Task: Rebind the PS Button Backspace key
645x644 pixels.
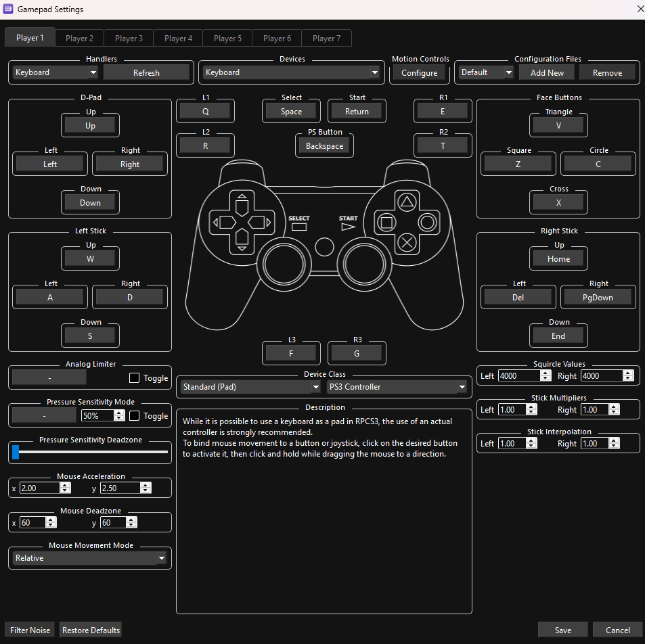Action: pos(324,145)
